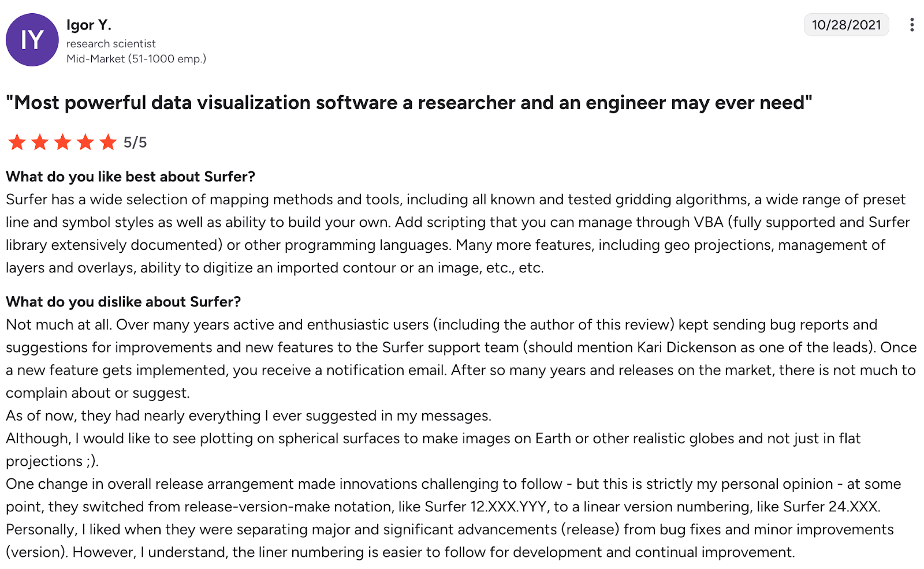Image resolution: width=924 pixels, height=569 pixels.
Task: Select the first rating star
Action: coord(17,142)
